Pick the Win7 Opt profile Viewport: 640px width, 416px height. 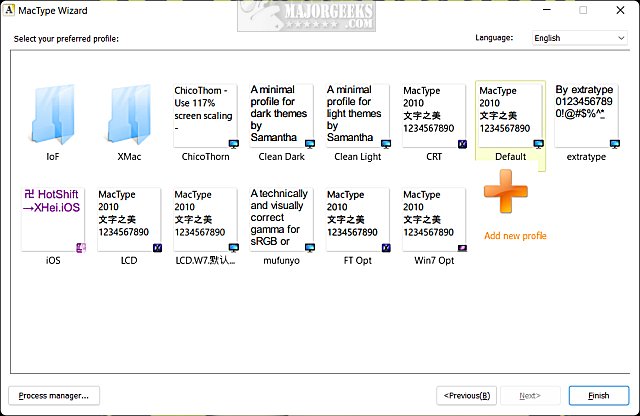pyautogui.click(x=434, y=219)
